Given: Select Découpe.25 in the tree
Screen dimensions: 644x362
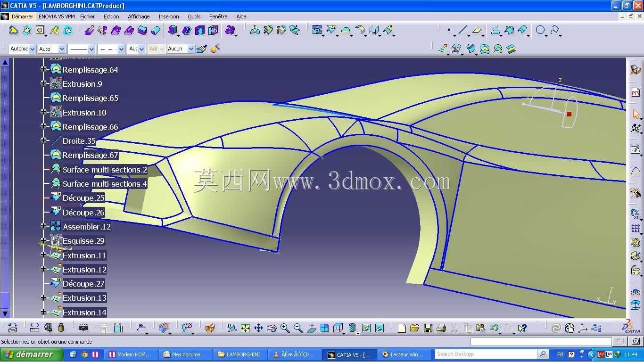Looking at the screenshot, I should coord(83,198).
